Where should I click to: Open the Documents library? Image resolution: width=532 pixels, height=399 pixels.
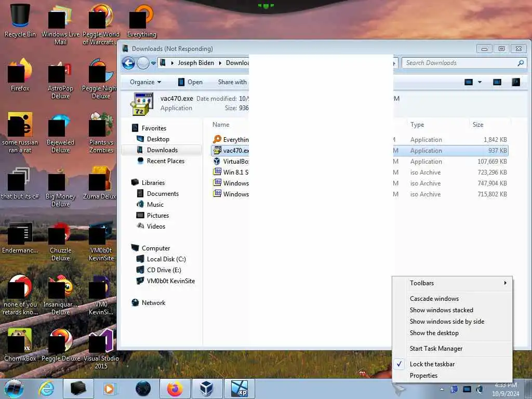[x=162, y=194]
